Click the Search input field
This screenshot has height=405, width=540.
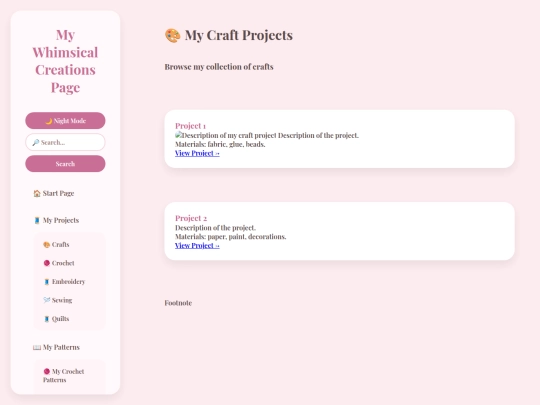click(65, 142)
